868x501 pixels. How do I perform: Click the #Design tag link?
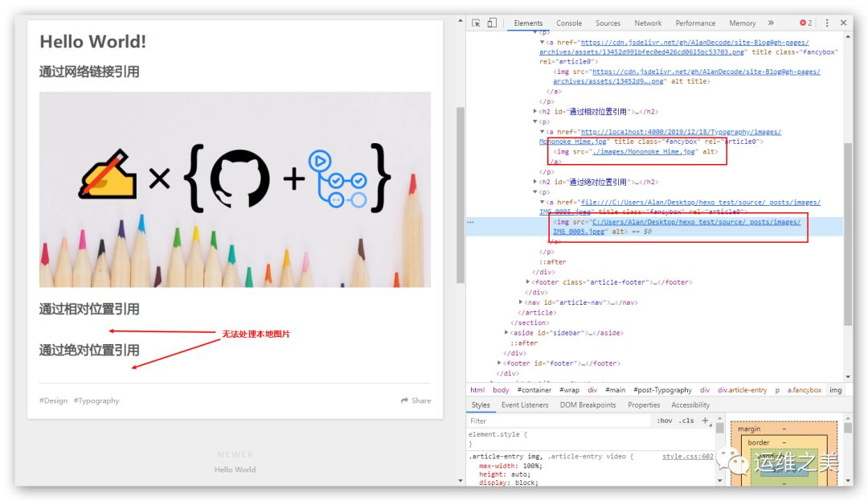[x=53, y=400]
